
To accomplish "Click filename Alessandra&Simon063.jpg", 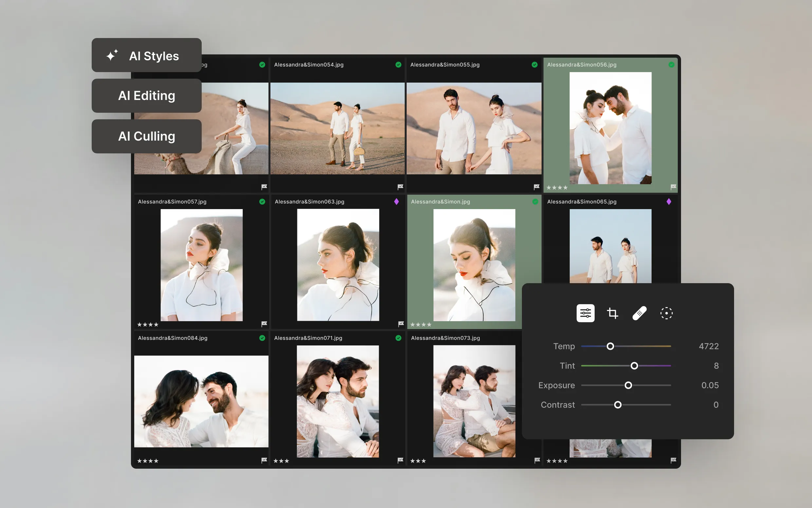I will pyautogui.click(x=309, y=202).
